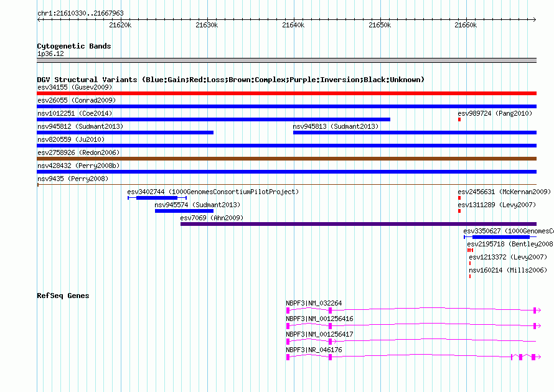
Task: Open the esv1311289 (Levy2007) label
Action: 497,205
